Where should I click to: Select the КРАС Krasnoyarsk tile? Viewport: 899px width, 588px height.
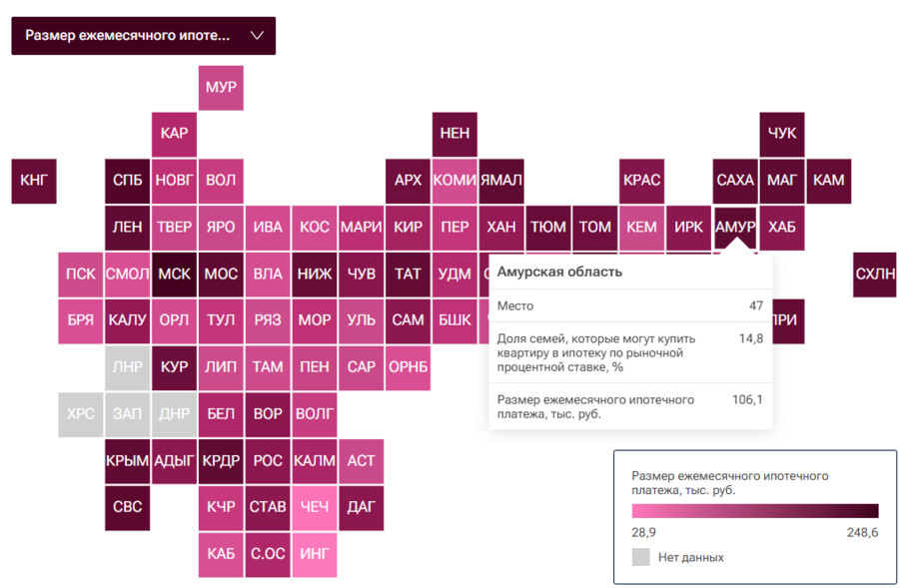click(x=641, y=181)
